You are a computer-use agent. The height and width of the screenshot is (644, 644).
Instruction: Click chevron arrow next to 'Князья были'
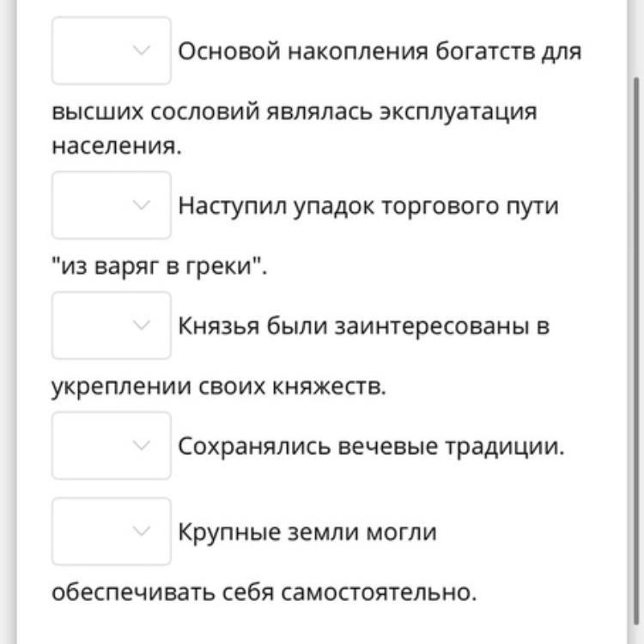(143, 325)
